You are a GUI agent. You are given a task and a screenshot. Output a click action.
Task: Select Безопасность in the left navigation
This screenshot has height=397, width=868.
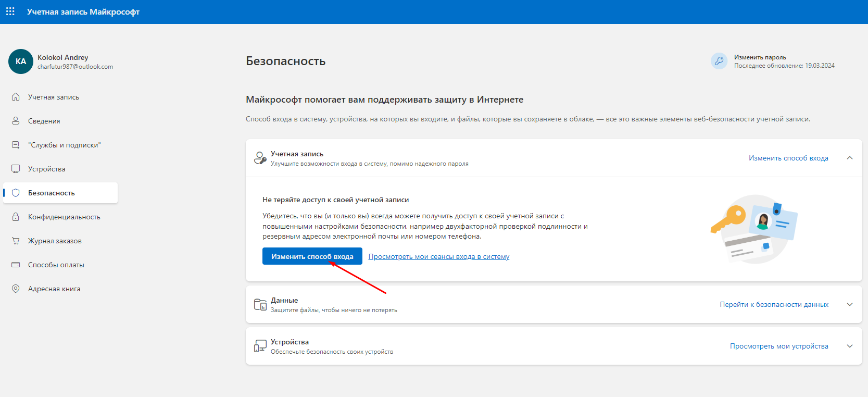[52, 193]
